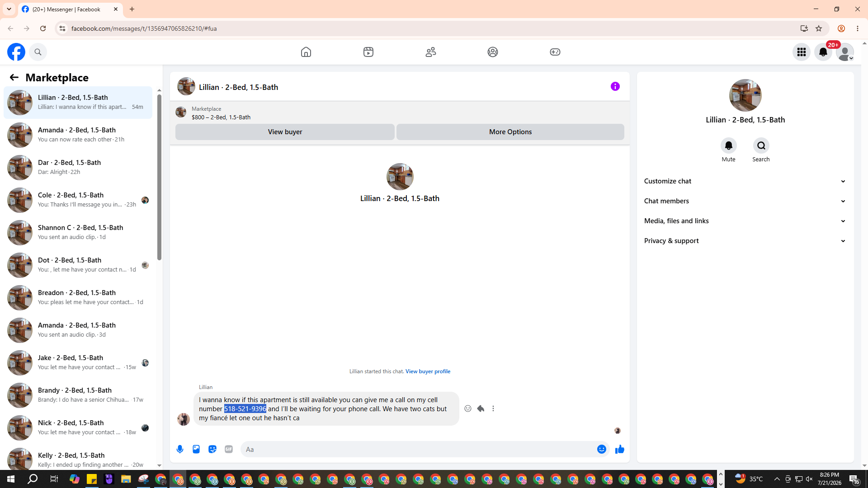The height and width of the screenshot is (488, 868).
Task: Search within the conversation
Action: click(761, 145)
